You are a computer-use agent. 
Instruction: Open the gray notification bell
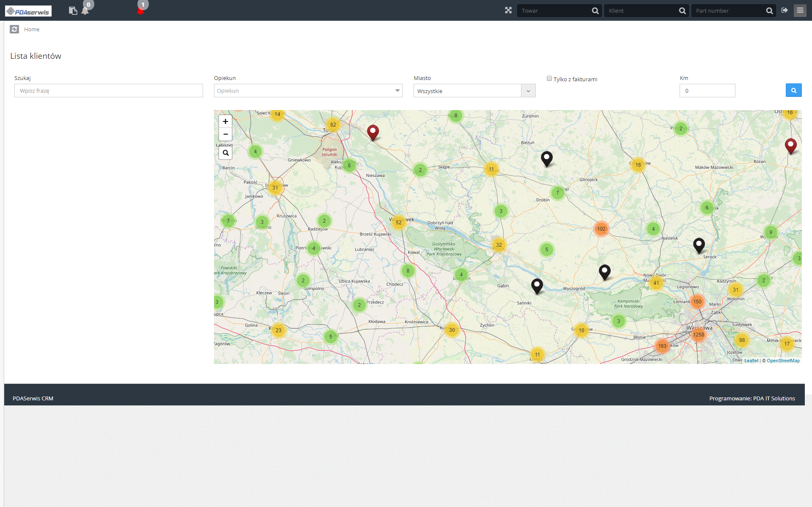tap(85, 11)
